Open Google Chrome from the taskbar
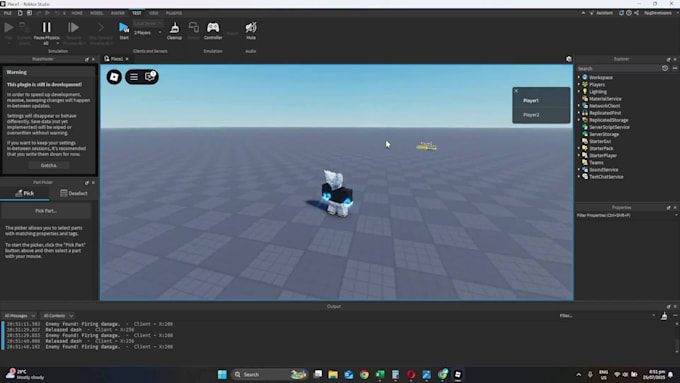680x383 pixels. [x=364, y=374]
